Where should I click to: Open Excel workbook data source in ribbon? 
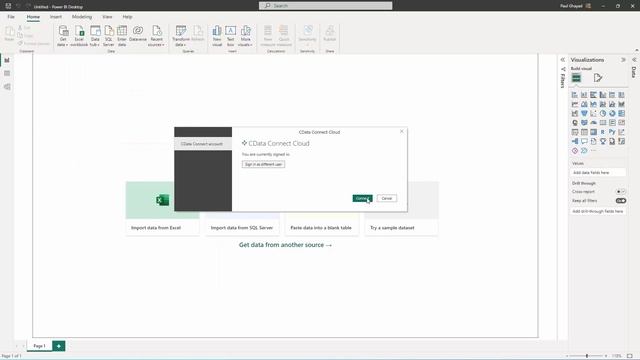[x=79, y=36]
